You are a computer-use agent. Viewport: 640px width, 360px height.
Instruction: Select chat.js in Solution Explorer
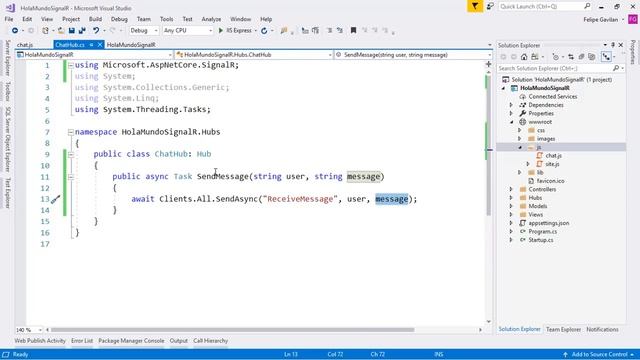coord(553,156)
